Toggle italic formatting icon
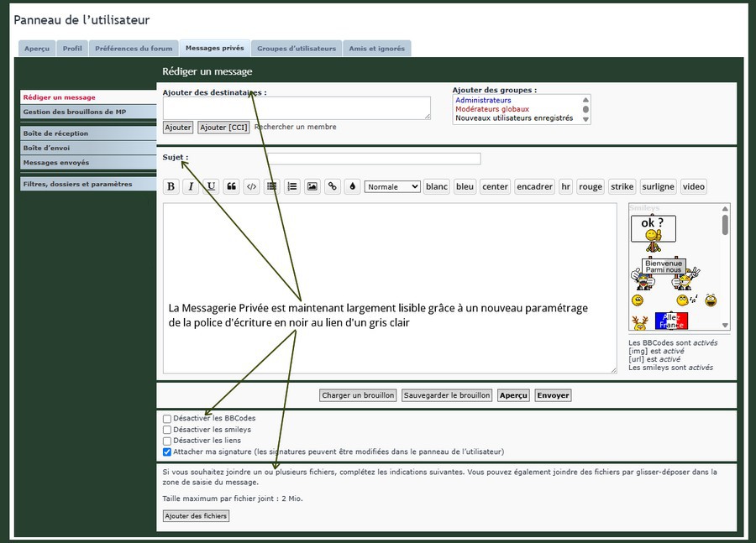 pyautogui.click(x=191, y=186)
